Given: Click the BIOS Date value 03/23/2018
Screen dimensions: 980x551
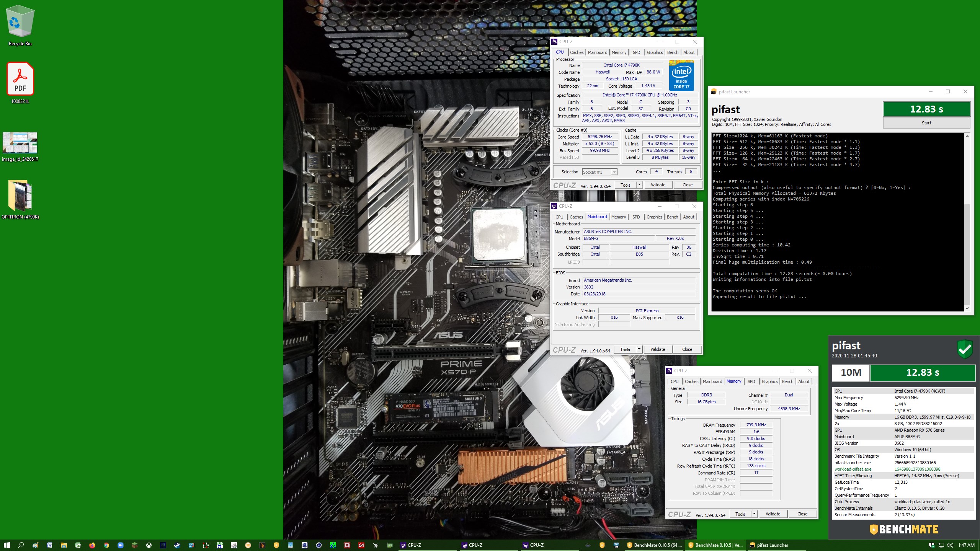Looking at the screenshot, I should point(639,294).
